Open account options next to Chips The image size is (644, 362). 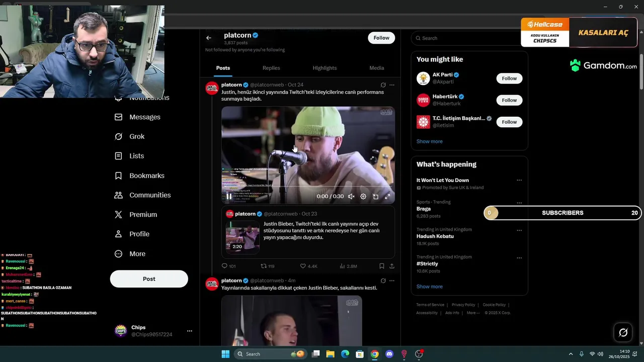click(x=190, y=331)
